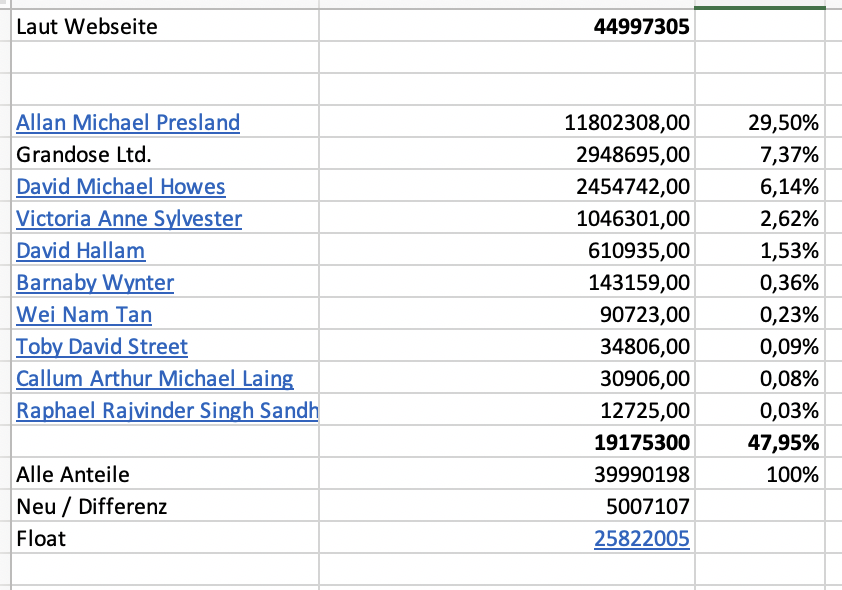842x590 pixels.
Task: Open Victoria Anne Sylvester link
Action: [129, 219]
